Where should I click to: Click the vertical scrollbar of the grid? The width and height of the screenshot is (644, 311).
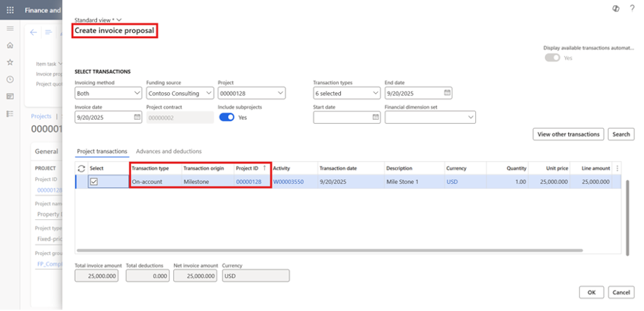pyautogui.click(x=627, y=217)
